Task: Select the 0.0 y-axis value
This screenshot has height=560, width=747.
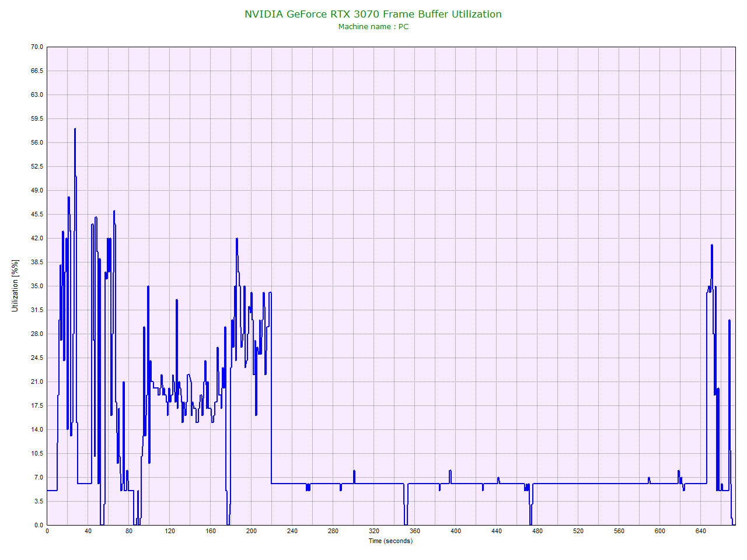Action: coord(39,525)
